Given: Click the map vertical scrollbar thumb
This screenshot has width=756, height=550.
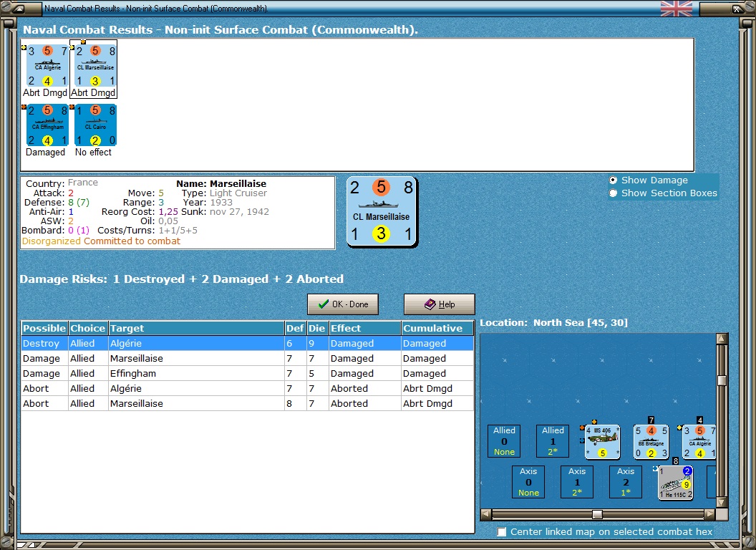Looking at the screenshot, I should (x=722, y=381).
